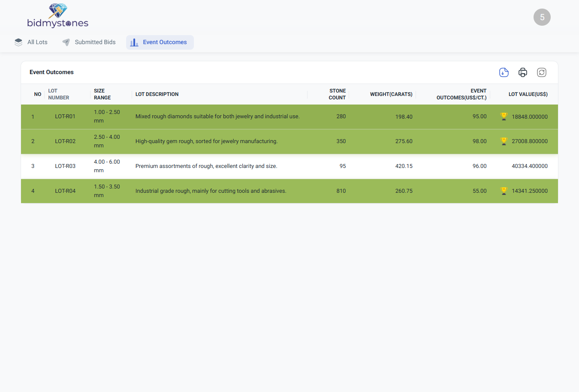
Task: Click row number 2 in NO column
Action: tap(33, 141)
